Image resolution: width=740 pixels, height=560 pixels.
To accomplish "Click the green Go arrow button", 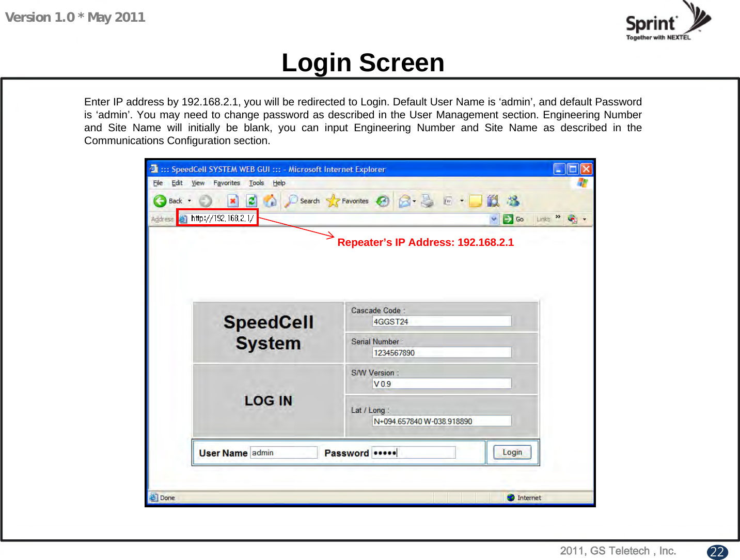I will click(513, 219).
